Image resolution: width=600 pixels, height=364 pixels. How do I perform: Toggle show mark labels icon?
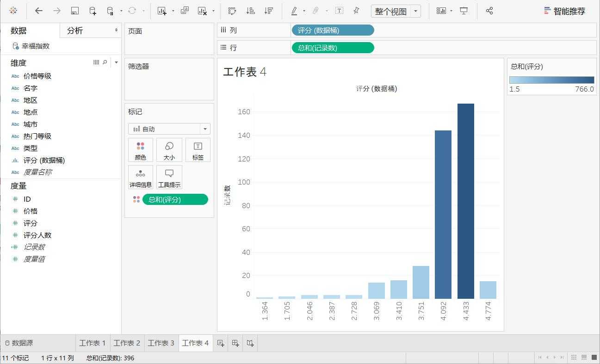point(339,11)
